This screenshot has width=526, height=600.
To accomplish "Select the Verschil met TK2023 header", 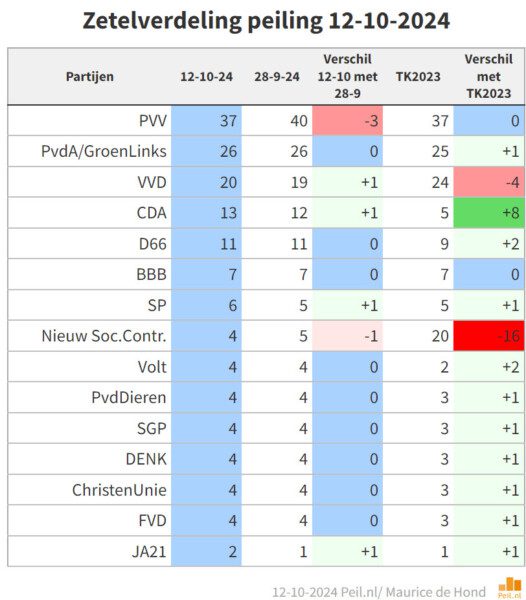I will pos(489,77).
